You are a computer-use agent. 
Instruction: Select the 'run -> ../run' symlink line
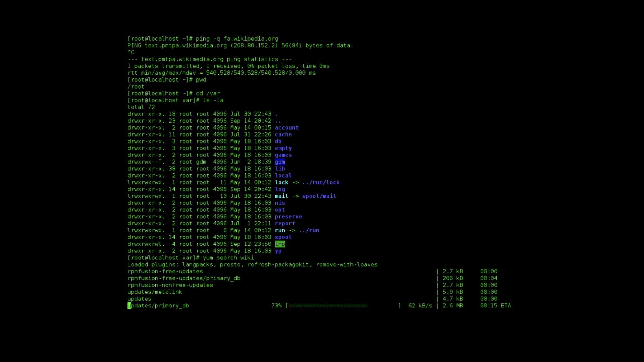tap(297, 230)
